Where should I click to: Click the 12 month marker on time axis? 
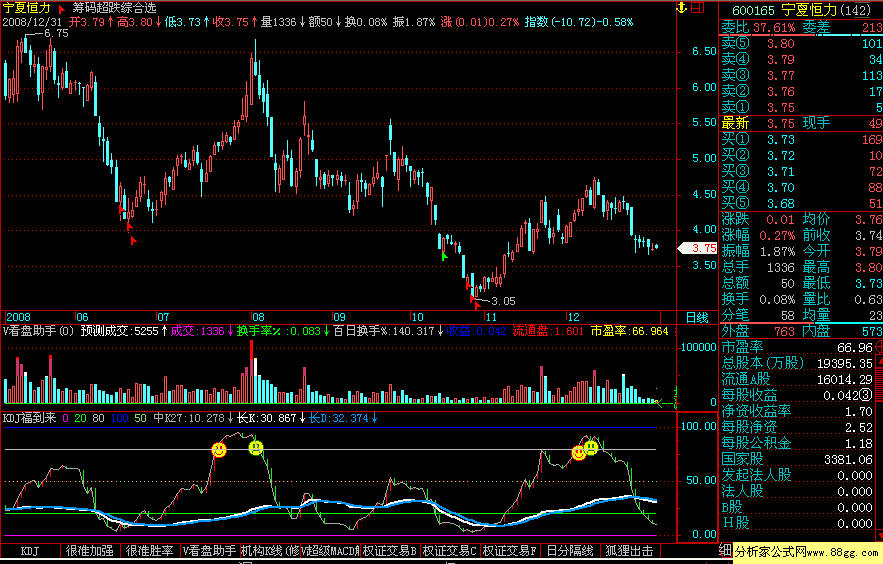click(x=573, y=317)
